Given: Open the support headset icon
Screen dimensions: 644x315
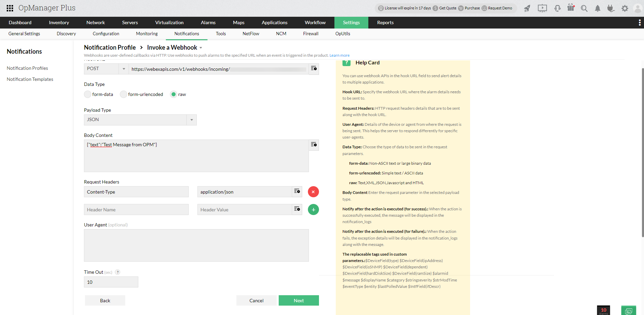Looking at the screenshot, I should pyautogui.click(x=557, y=8).
